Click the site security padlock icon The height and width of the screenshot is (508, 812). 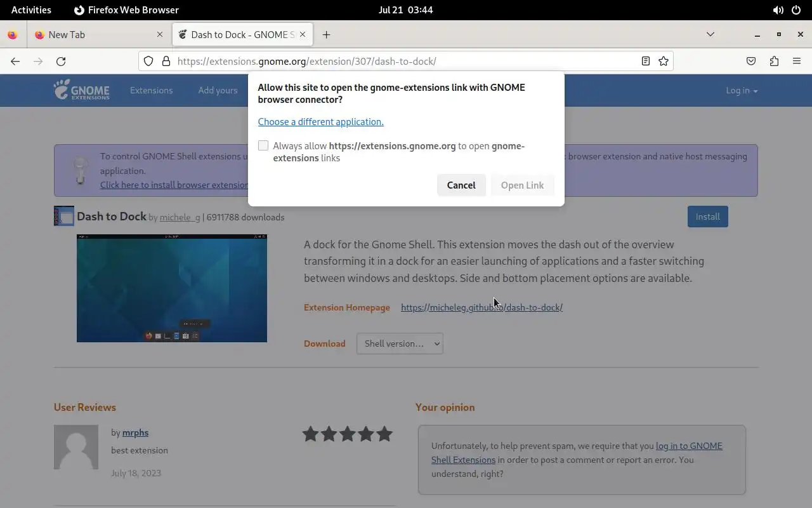tap(166, 61)
